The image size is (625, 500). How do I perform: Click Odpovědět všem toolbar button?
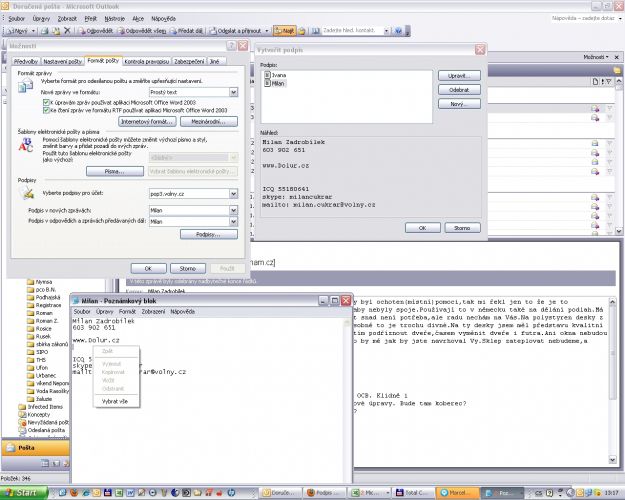[142, 31]
